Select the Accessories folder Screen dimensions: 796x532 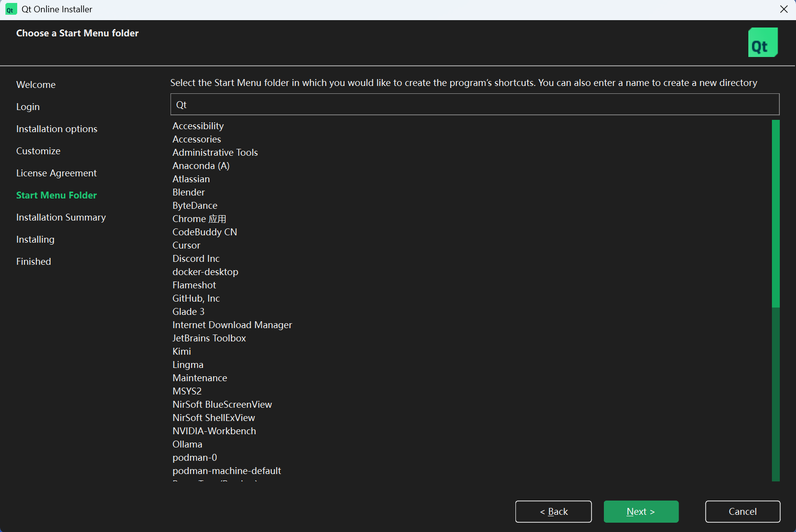click(x=197, y=139)
